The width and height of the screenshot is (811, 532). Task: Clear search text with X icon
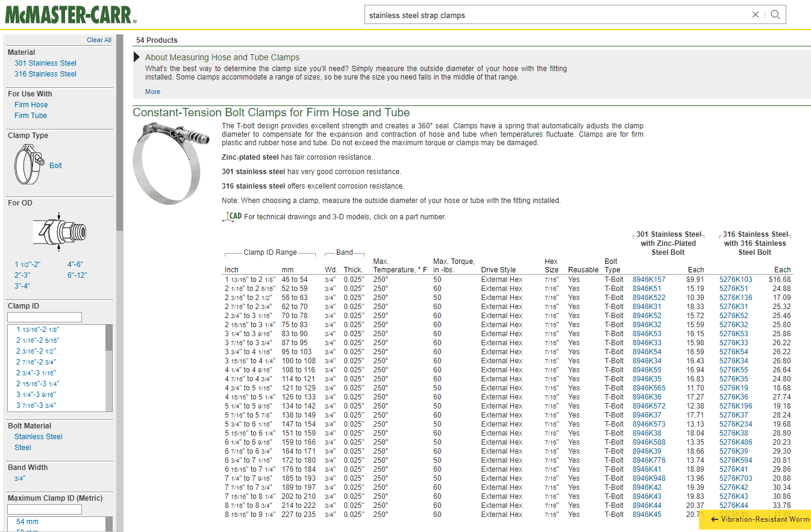click(756, 15)
